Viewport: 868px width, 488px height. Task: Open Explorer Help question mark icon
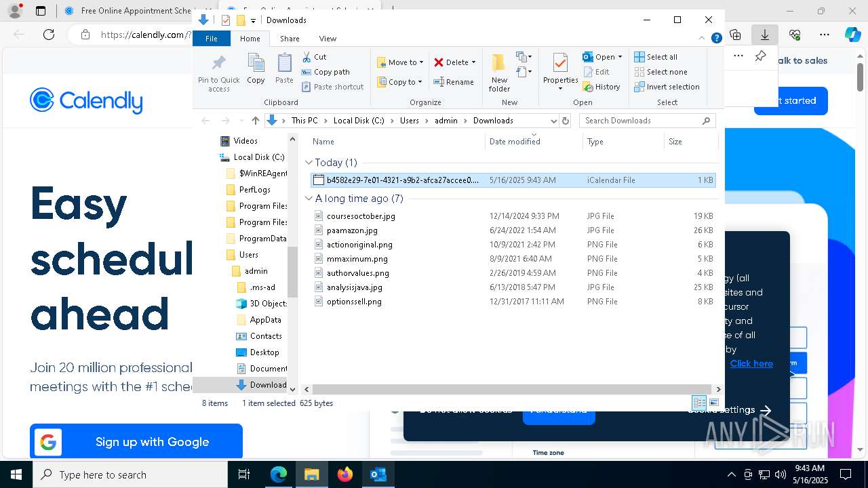716,39
